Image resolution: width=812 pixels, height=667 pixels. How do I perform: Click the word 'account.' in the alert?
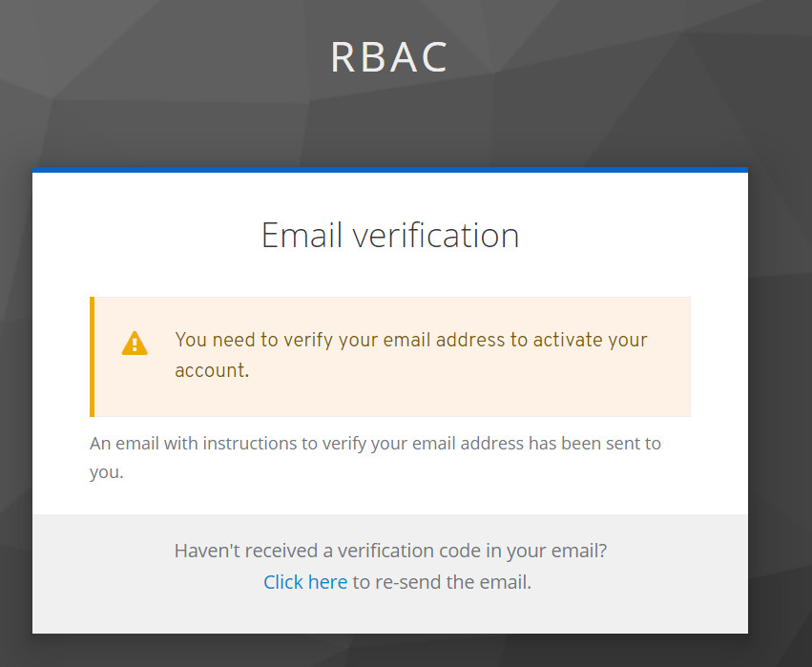tap(212, 370)
